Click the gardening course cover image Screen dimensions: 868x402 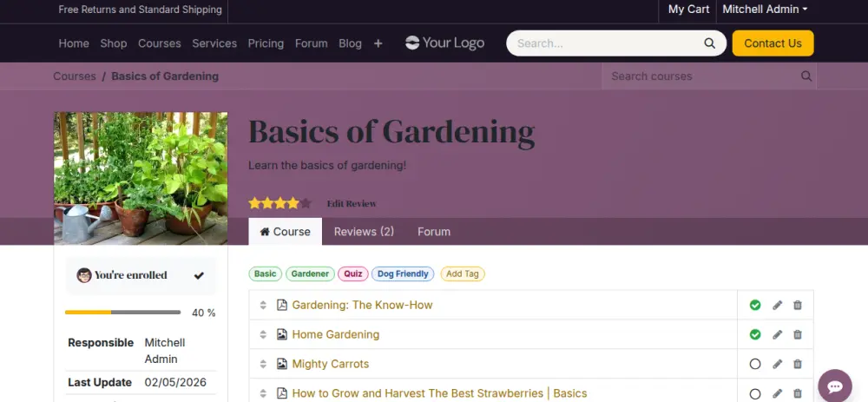click(141, 178)
